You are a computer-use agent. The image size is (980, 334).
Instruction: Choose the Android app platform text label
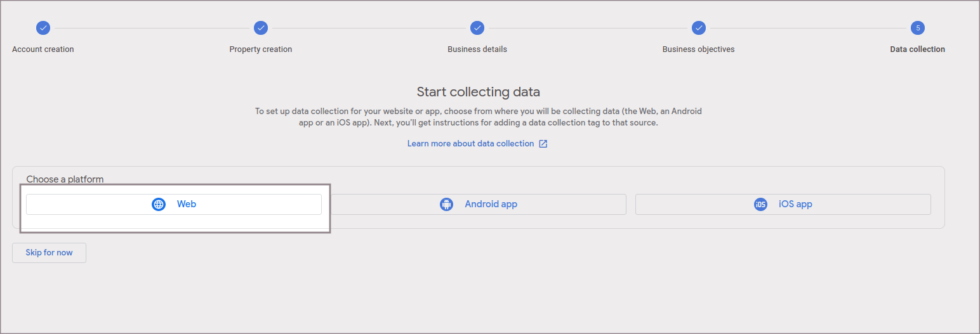click(x=491, y=204)
